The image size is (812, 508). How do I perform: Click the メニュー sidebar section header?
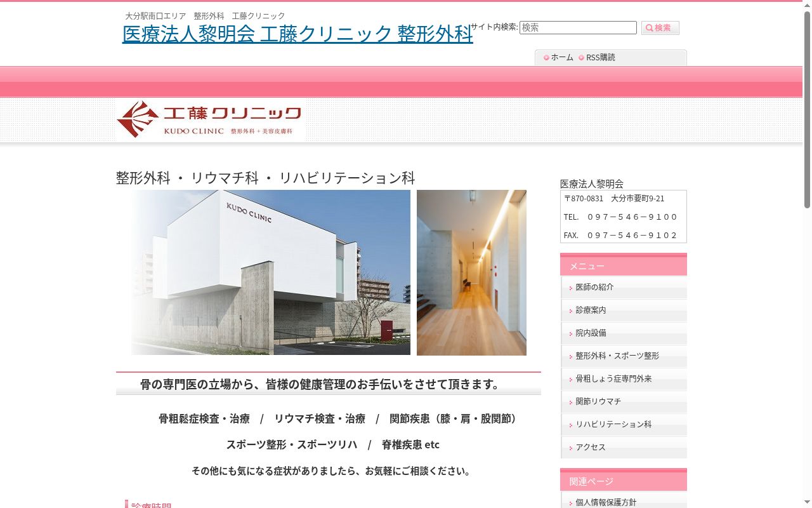pos(624,265)
